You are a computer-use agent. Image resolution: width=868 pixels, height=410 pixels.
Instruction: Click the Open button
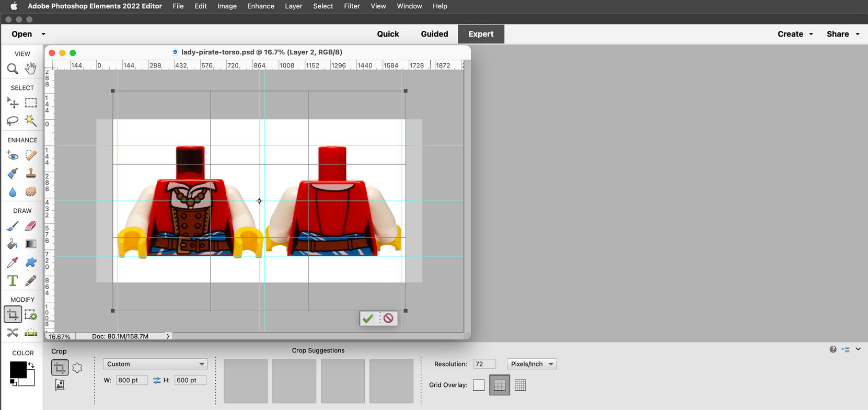coord(22,34)
